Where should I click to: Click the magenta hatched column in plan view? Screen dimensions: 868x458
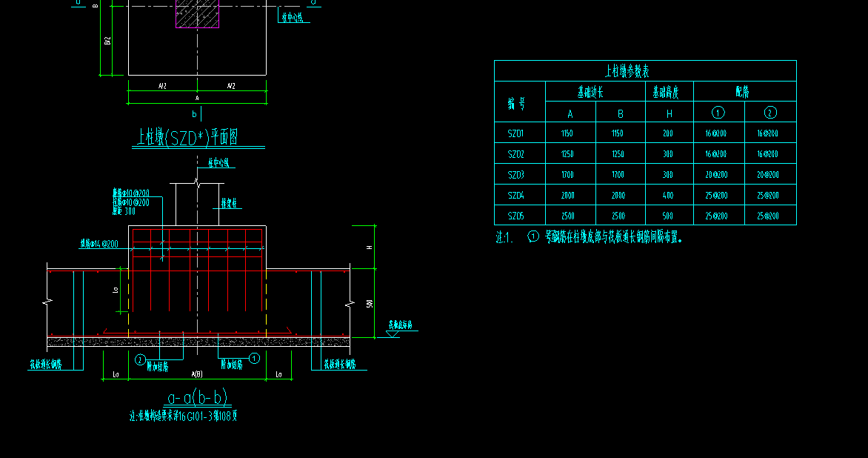tap(197, 14)
